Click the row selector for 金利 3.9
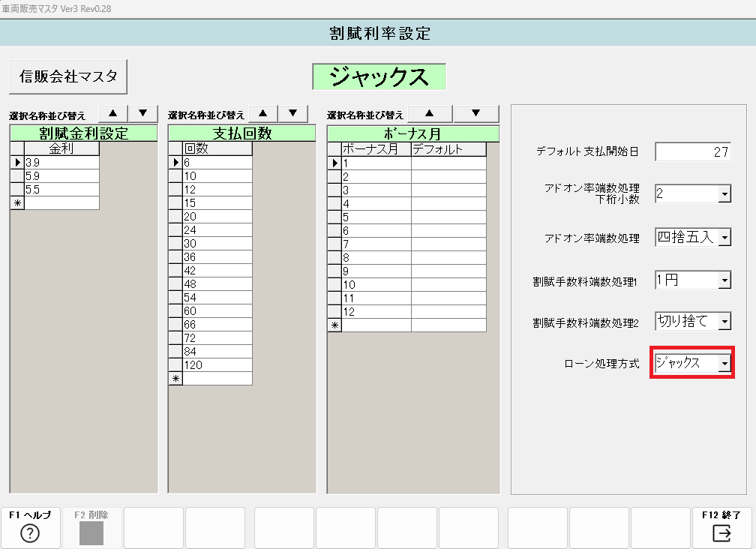This screenshot has width=756, height=549. coord(17,163)
